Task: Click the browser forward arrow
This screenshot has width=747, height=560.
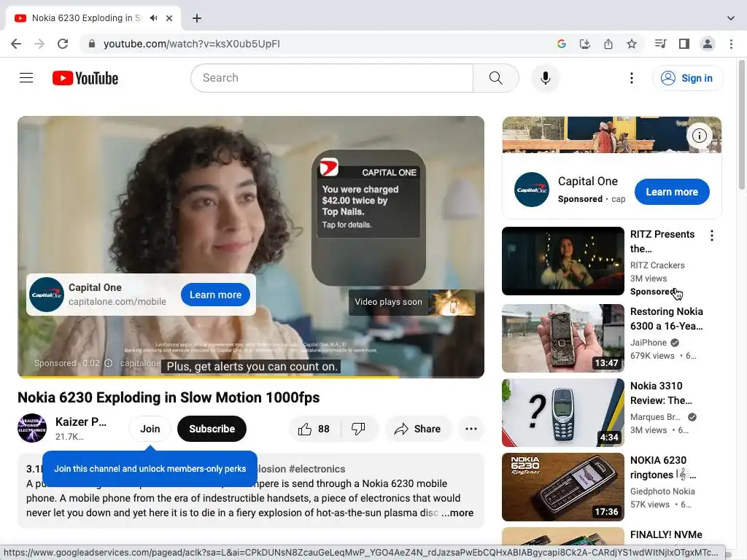Action: pyautogui.click(x=39, y=44)
